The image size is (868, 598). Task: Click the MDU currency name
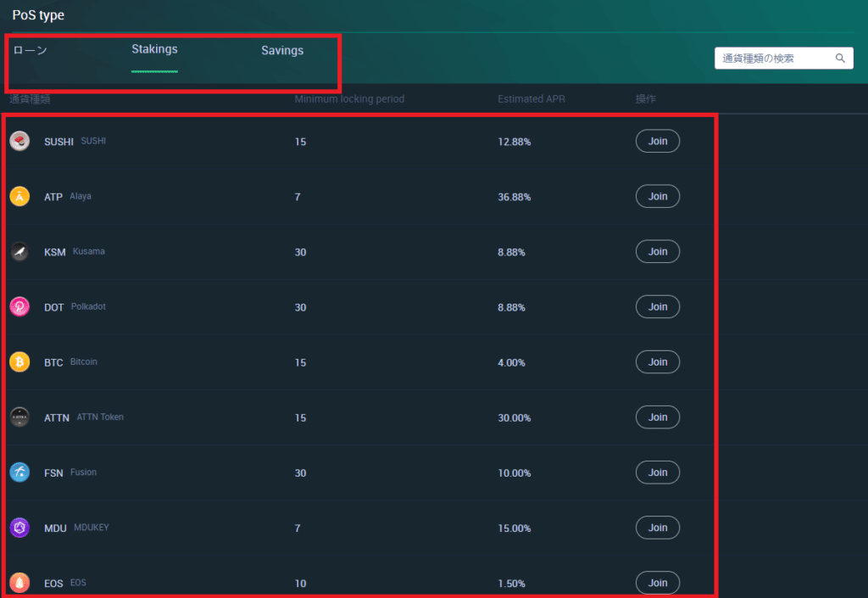[55, 528]
